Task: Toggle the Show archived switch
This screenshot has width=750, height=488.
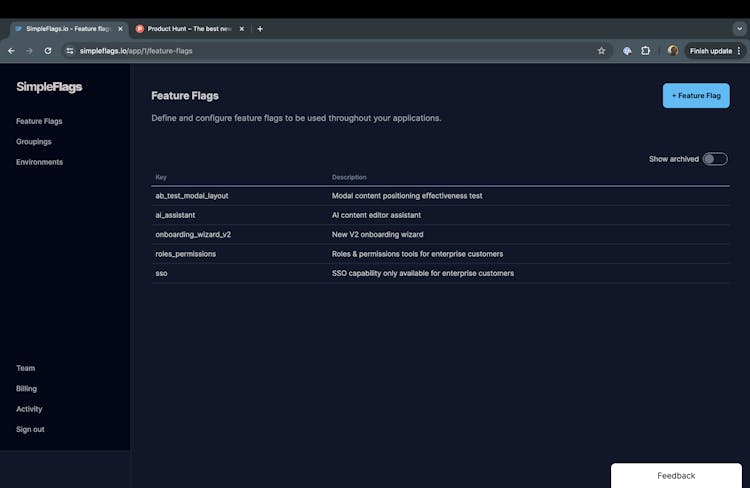Action: pyautogui.click(x=715, y=159)
